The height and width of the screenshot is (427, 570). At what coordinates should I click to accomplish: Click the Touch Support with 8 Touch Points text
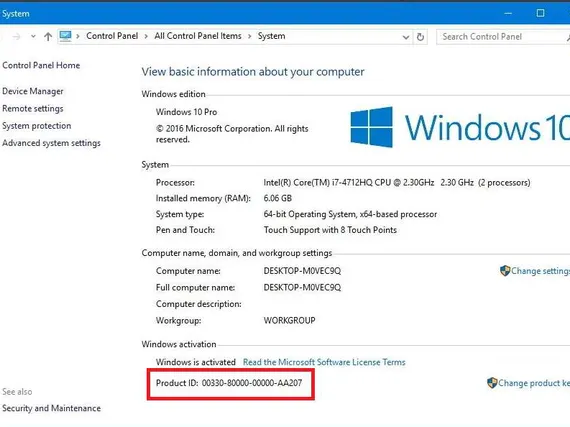click(330, 230)
